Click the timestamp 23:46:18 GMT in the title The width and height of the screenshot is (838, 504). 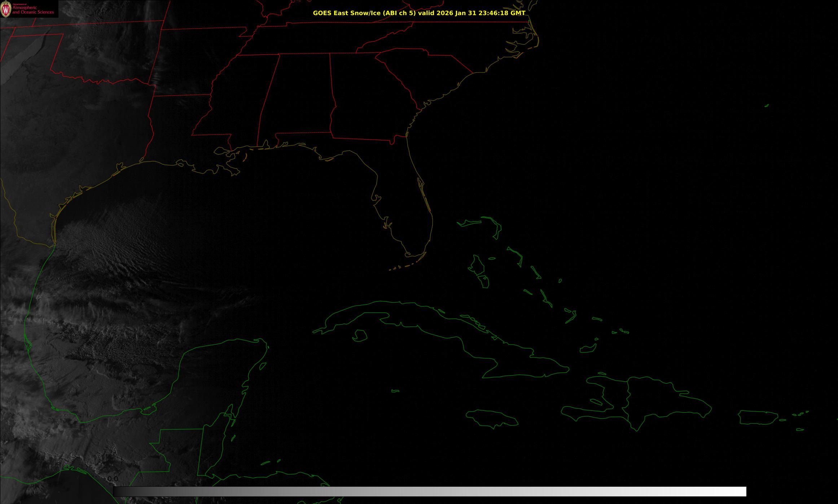coord(502,13)
